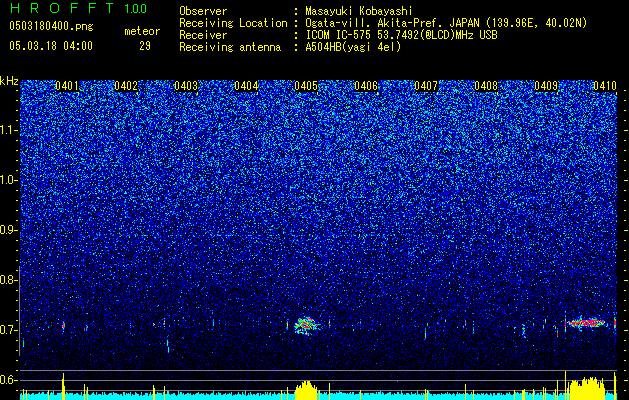The height and width of the screenshot is (400, 629).
Task: Click the 0.6 frequency axis label
Action: (8, 380)
